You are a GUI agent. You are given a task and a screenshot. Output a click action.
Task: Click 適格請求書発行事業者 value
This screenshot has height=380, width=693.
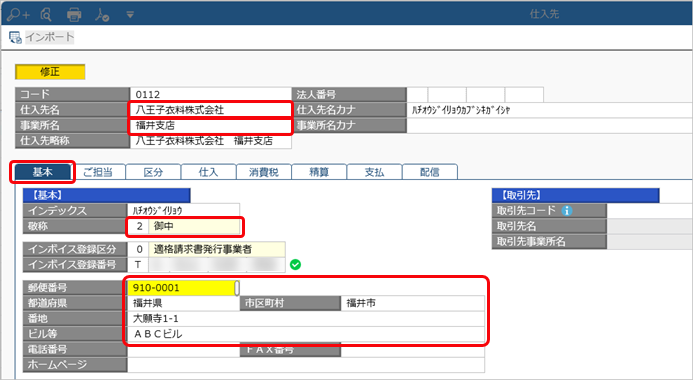(217, 249)
